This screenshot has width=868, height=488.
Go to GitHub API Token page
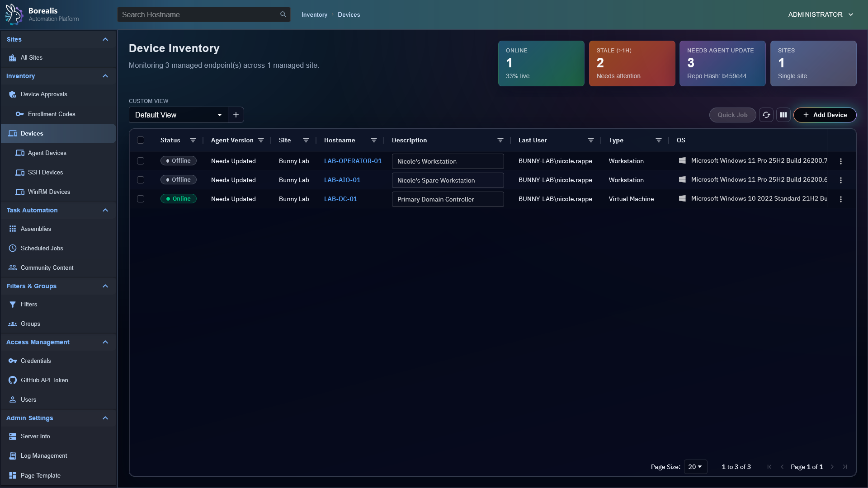click(x=44, y=380)
